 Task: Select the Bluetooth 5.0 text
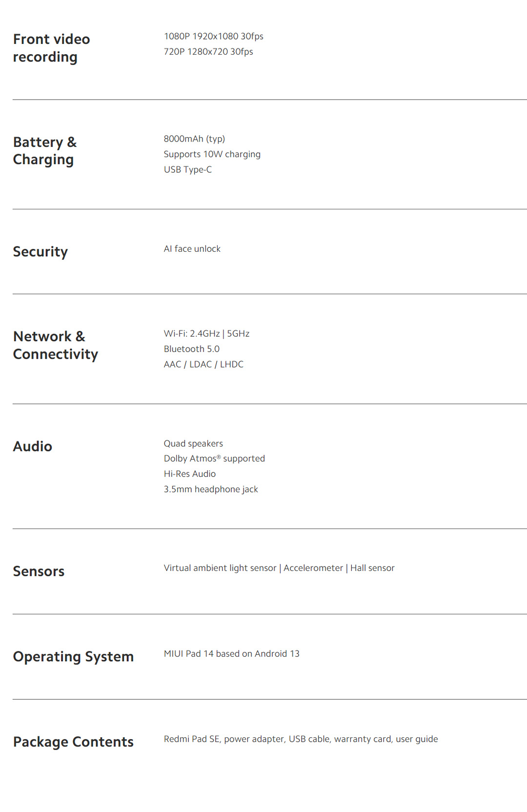[191, 349]
